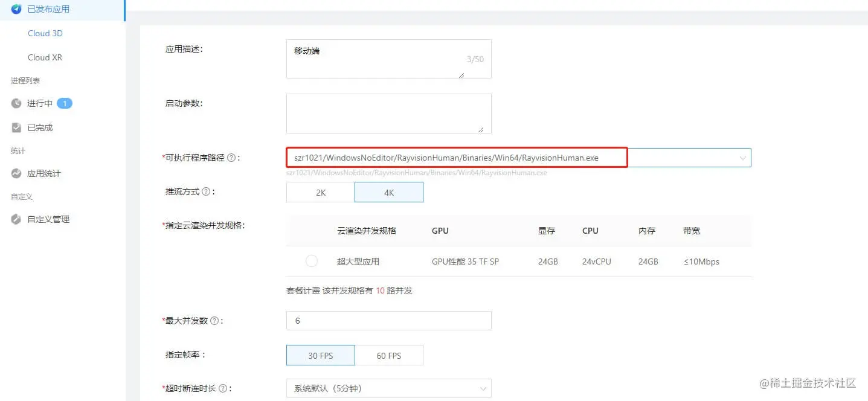Viewport: 868px width, 401px height.
Task: Choose 2K streaming mode
Action: coord(321,192)
